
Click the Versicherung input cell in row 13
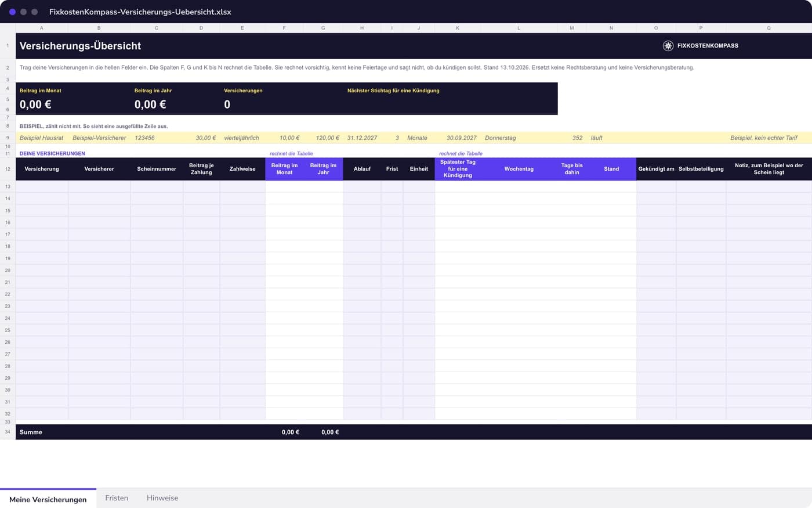click(x=42, y=186)
